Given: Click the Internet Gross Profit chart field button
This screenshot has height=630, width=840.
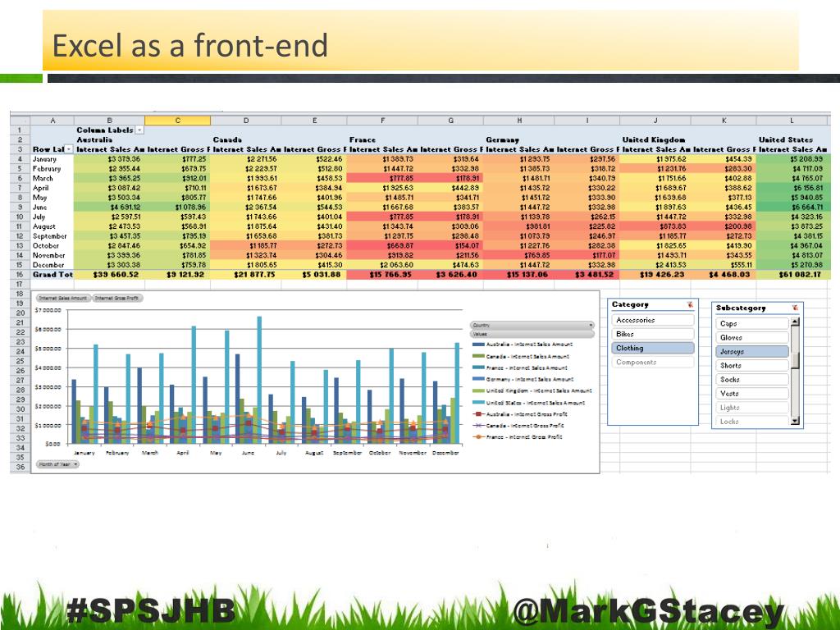Looking at the screenshot, I should [x=116, y=298].
